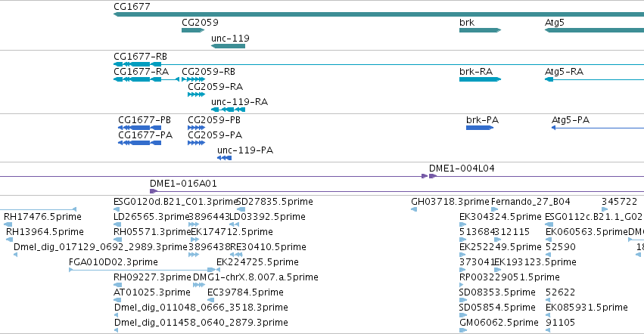Screen dimensions: 644x334
Task: Select the CG1677-PB protein feature
Action: (x=140, y=128)
